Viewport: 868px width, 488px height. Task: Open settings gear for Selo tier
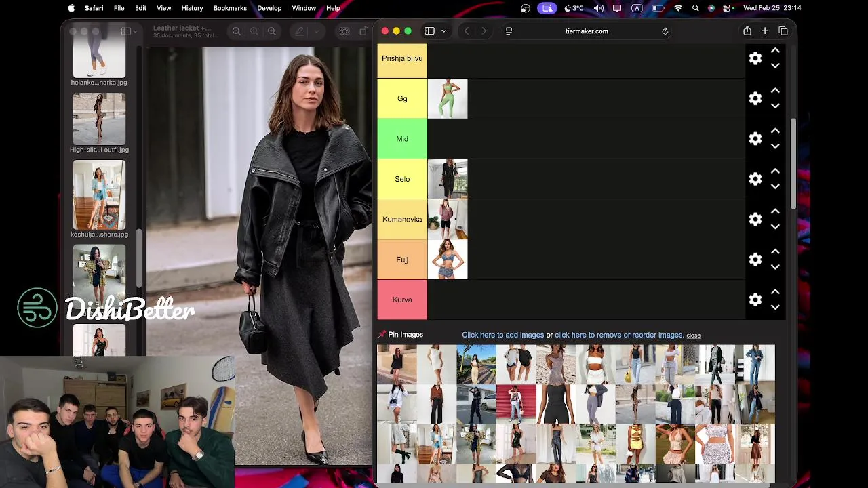click(755, 179)
